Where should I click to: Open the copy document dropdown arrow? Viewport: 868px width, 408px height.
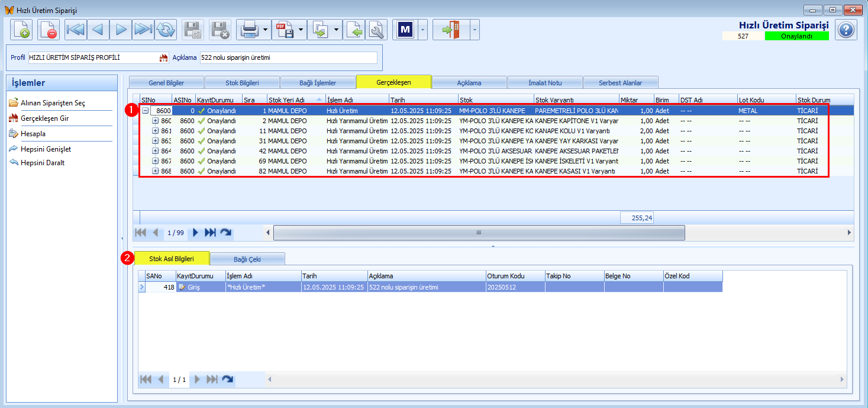337,29
